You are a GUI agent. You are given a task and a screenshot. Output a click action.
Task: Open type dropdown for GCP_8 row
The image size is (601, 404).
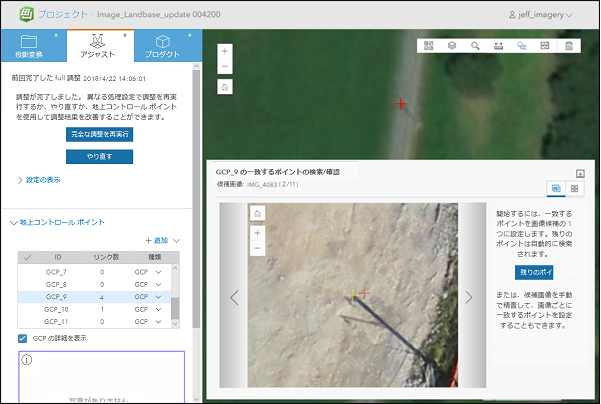(x=158, y=285)
